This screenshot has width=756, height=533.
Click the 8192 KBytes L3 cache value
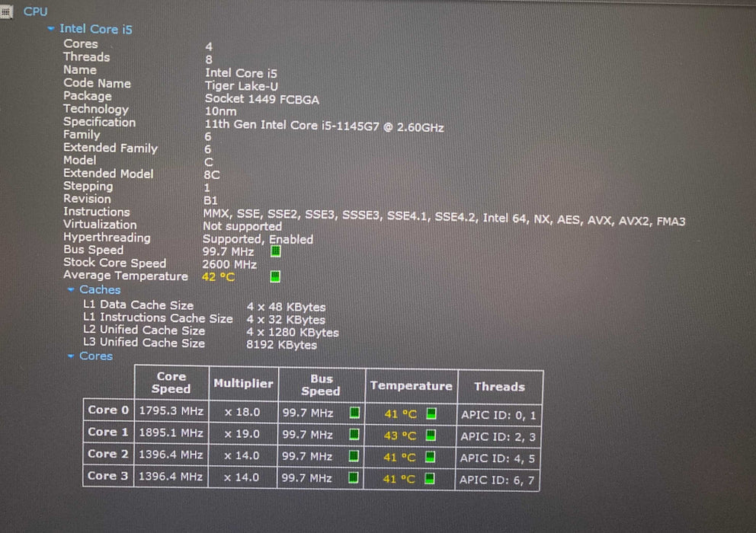pos(281,345)
